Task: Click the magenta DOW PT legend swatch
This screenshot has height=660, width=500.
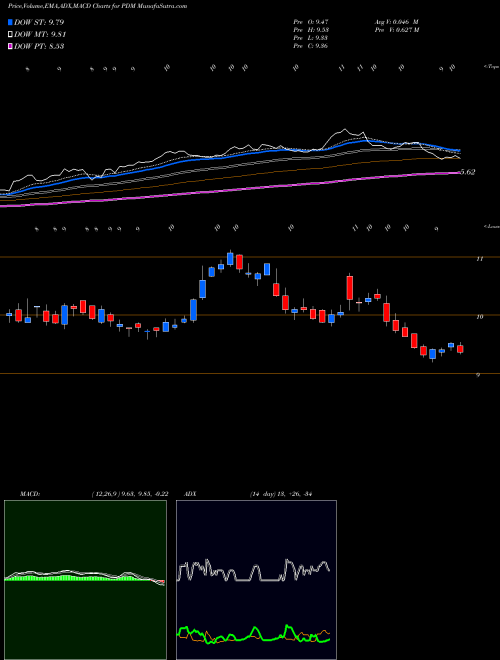Action: (x=10, y=46)
